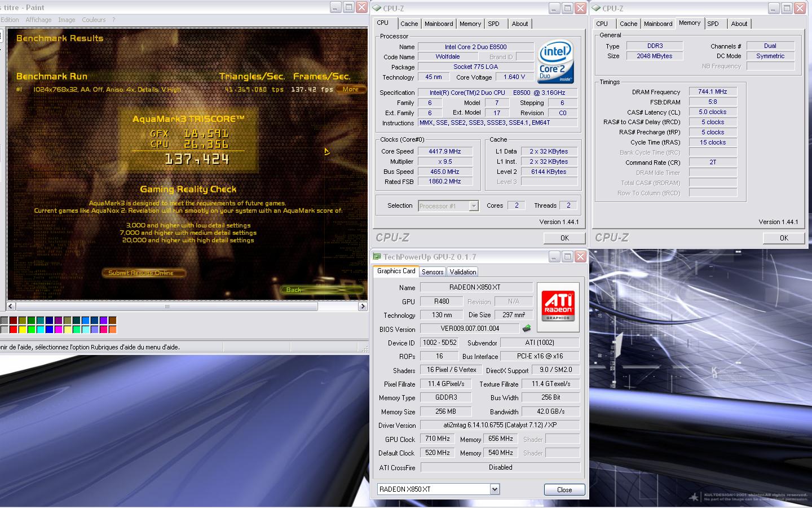Click the left CPU-Z window title icon
The width and height of the screenshot is (812, 508).
coord(377,8)
